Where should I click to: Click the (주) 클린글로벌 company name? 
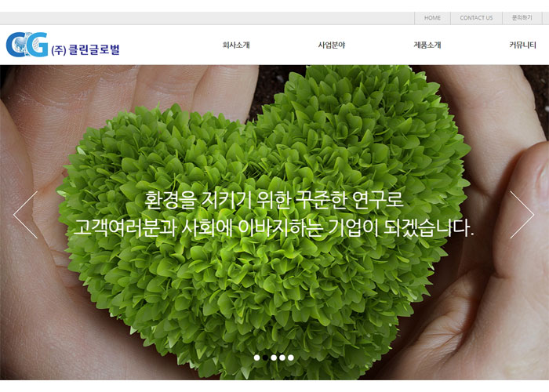85,49
